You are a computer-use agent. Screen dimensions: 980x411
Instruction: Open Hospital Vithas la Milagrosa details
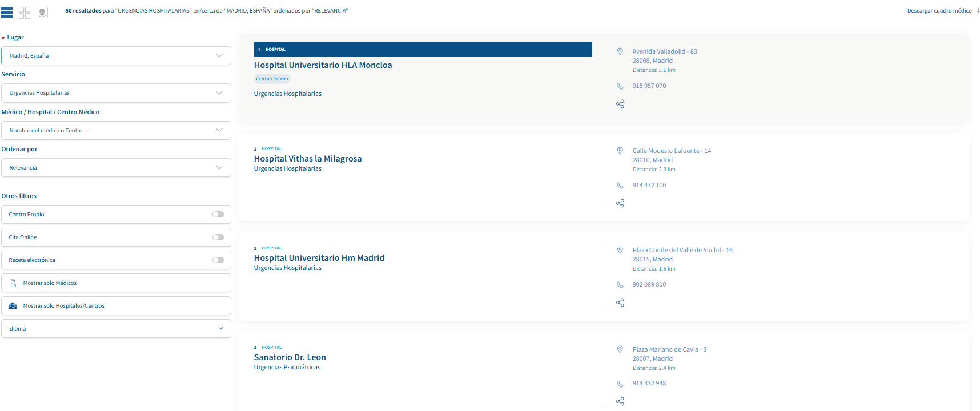(308, 159)
